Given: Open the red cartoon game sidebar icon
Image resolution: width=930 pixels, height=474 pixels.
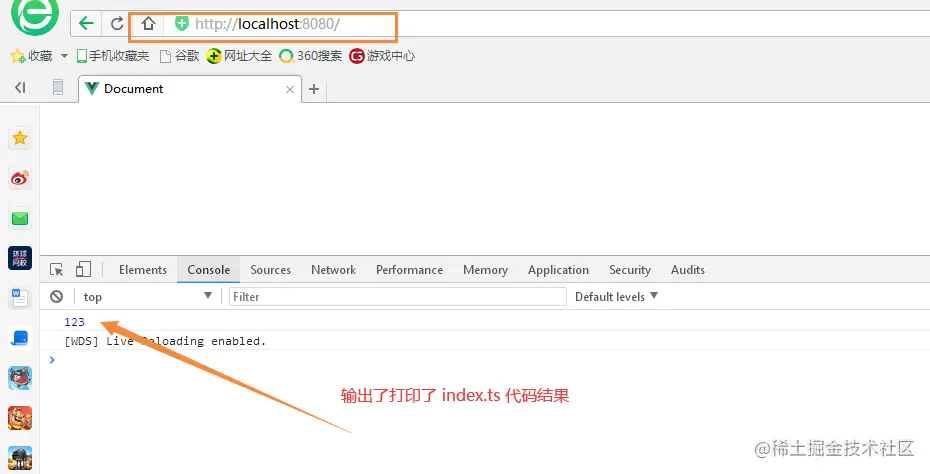Looking at the screenshot, I should 20,418.
